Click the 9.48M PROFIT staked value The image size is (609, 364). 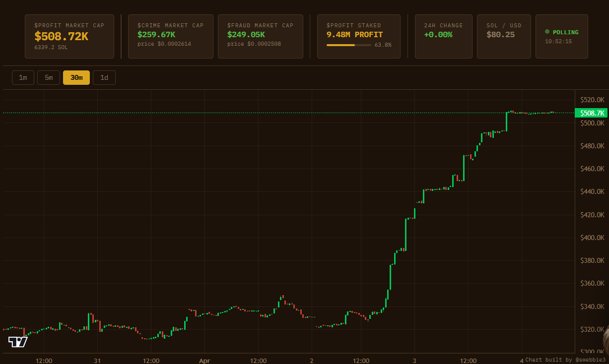pyautogui.click(x=355, y=35)
